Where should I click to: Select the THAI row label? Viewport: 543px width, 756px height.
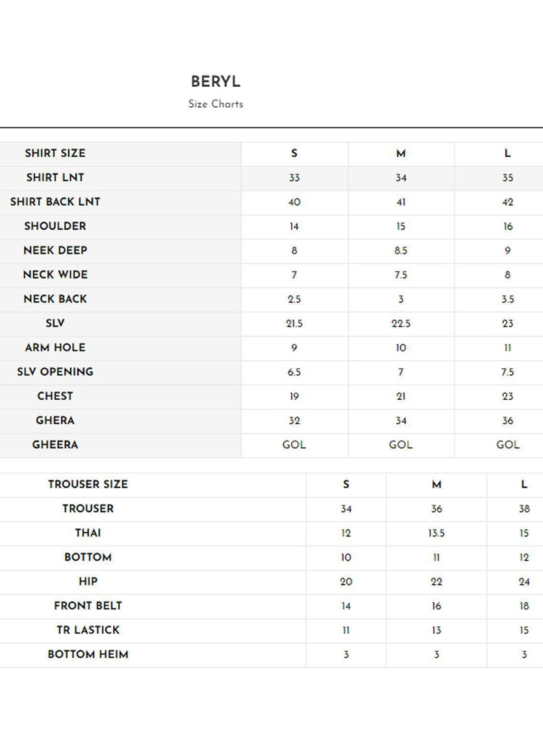point(88,533)
